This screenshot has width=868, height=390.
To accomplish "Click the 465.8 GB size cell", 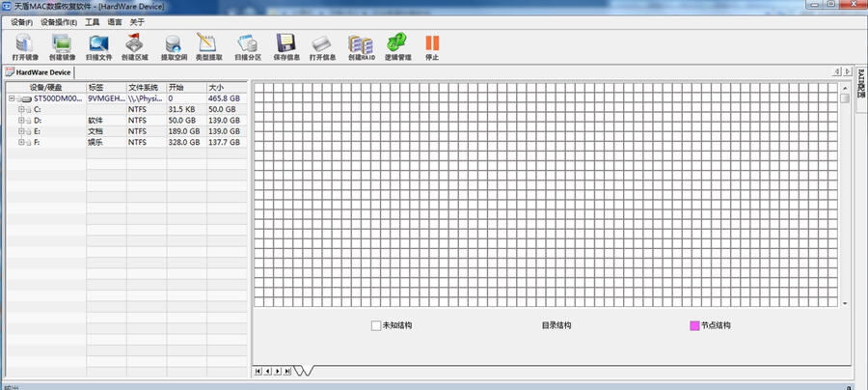I will (x=227, y=98).
